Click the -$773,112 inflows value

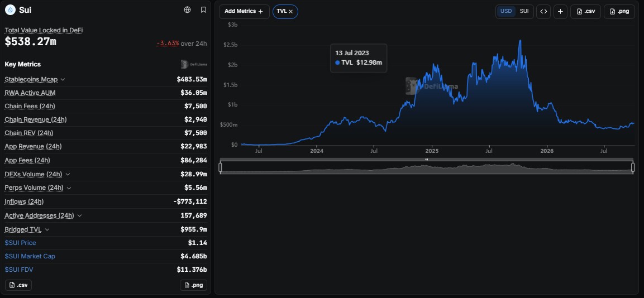coord(190,201)
